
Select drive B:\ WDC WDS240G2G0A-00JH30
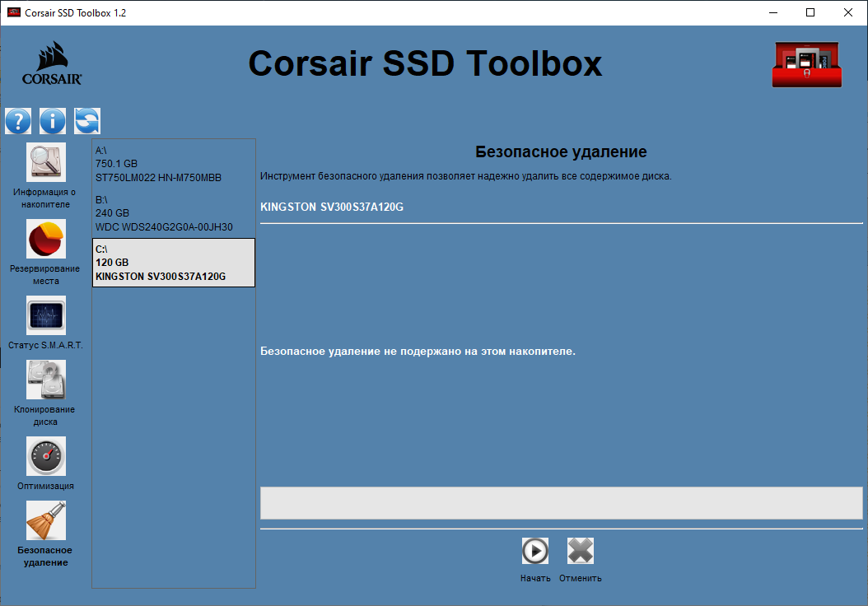(174, 213)
